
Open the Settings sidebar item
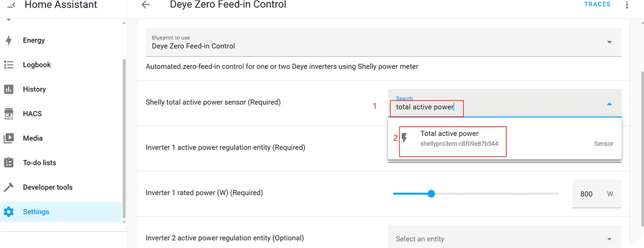[36, 212]
